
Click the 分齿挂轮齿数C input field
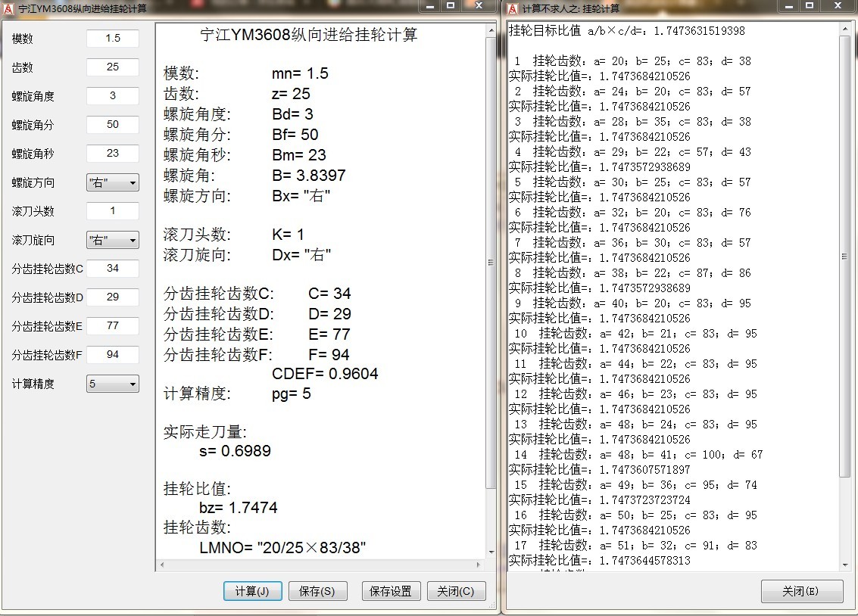[113, 269]
